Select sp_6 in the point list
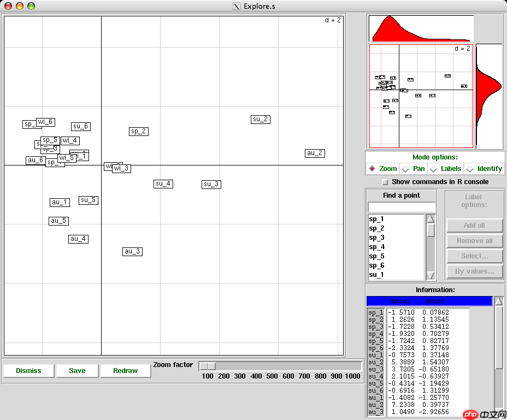Screen dimensions: 507x420 [x=396, y=265]
